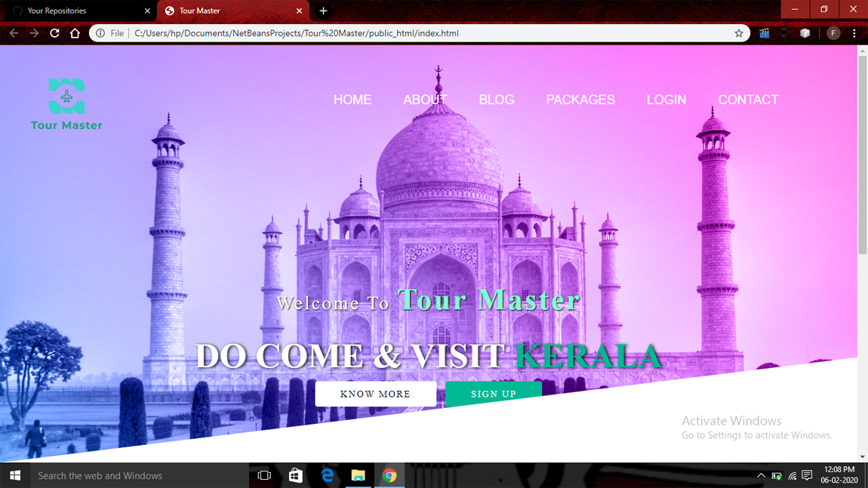Click the KNOW MORE button
Image resolution: width=868 pixels, height=488 pixels.
(x=375, y=393)
